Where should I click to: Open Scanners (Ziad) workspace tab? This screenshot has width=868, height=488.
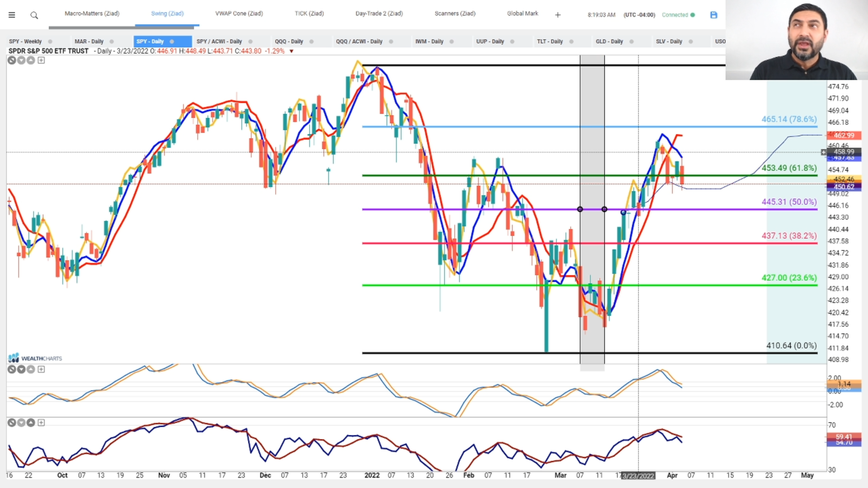pos(455,14)
